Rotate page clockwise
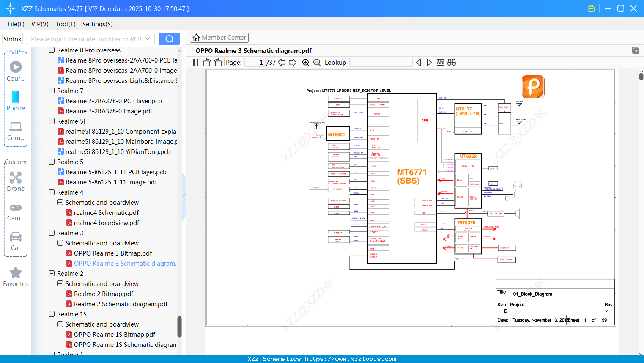Image resolution: width=644 pixels, height=363 pixels. click(x=218, y=63)
